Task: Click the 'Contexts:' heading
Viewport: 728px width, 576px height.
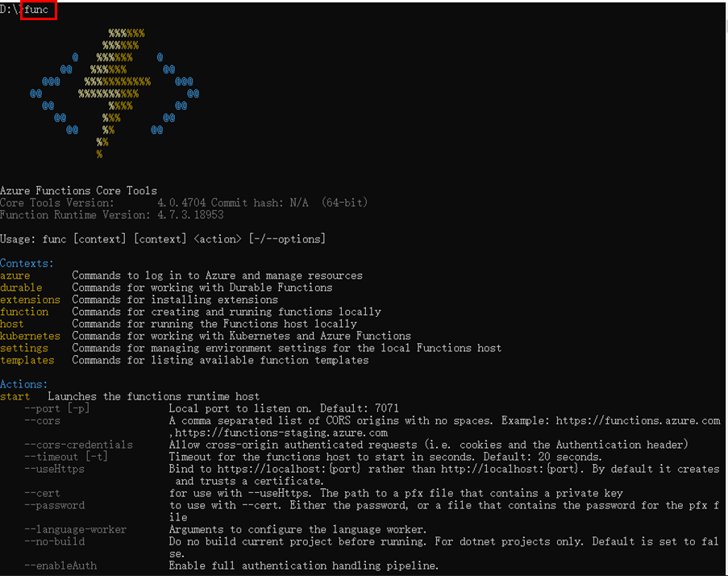Action: pos(27,263)
